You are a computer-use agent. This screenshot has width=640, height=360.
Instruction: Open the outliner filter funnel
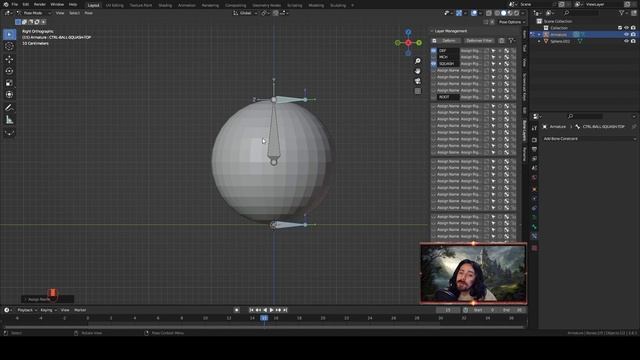point(622,13)
